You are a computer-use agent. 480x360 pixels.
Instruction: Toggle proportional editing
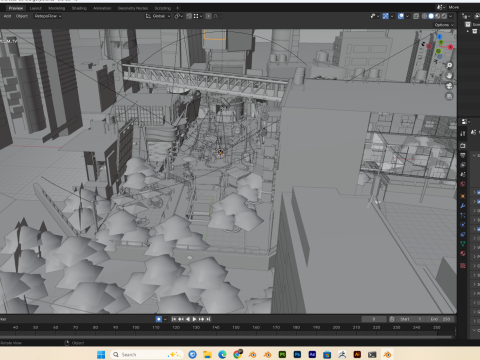(208, 16)
